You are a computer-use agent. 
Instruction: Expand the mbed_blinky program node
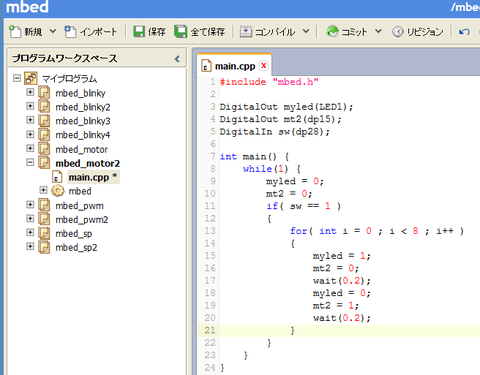point(30,92)
